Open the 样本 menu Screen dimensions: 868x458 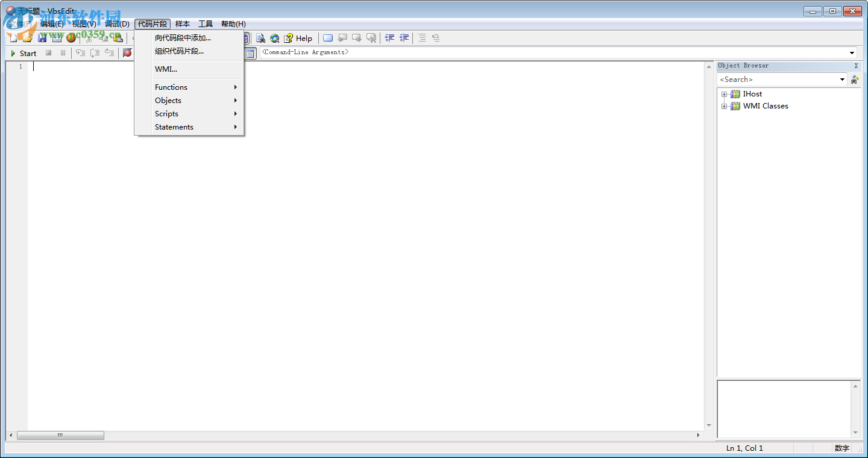[x=183, y=24]
